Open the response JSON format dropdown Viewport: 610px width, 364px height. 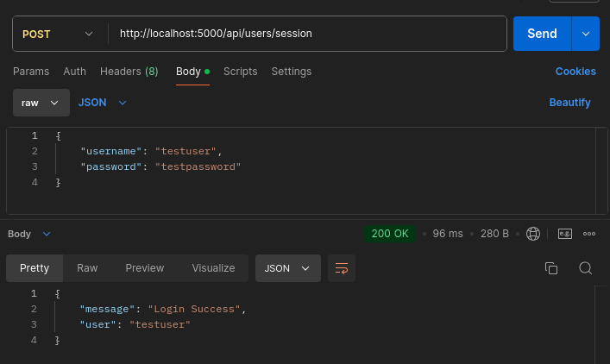pyautogui.click(x=288, y=268)
